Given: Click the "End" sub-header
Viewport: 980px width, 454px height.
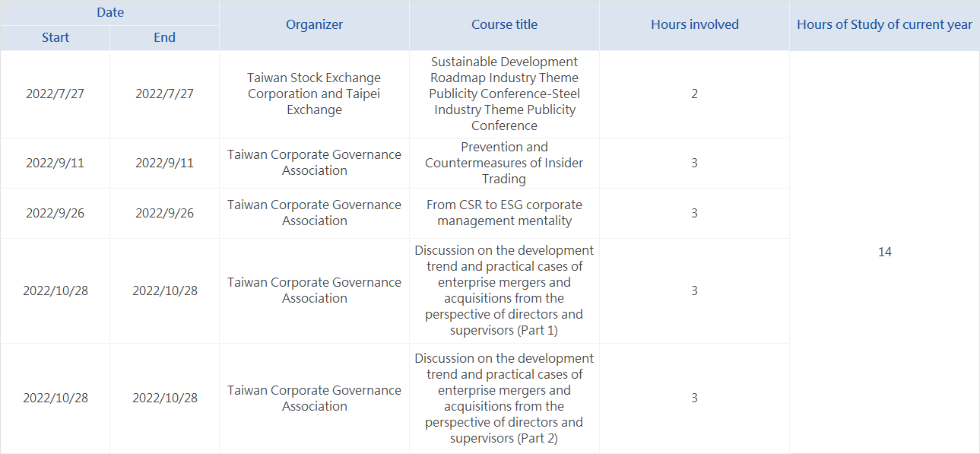Looking at the screenshot, I should tap(164, 37).
